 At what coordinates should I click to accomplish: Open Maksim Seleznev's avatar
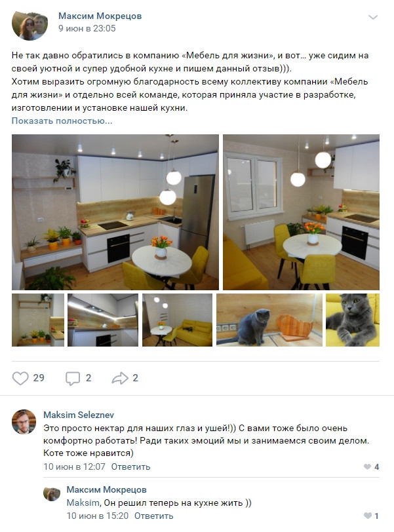[x=24, y=422]
